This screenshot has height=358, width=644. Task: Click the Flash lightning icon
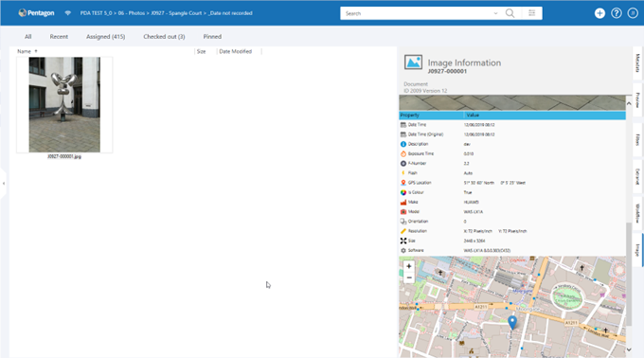(403, 172)
